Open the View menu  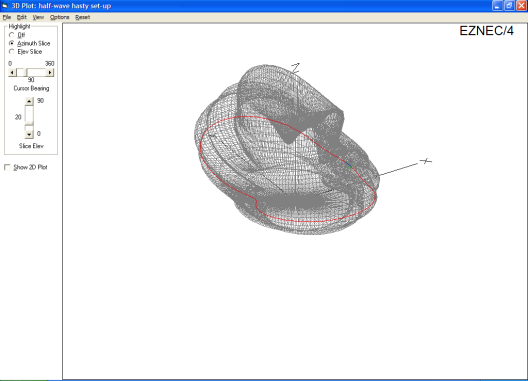pos(38,17)
